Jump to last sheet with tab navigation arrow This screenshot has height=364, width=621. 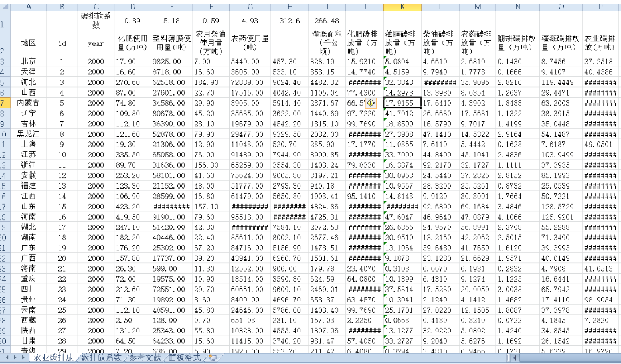(x=24, y=357)
